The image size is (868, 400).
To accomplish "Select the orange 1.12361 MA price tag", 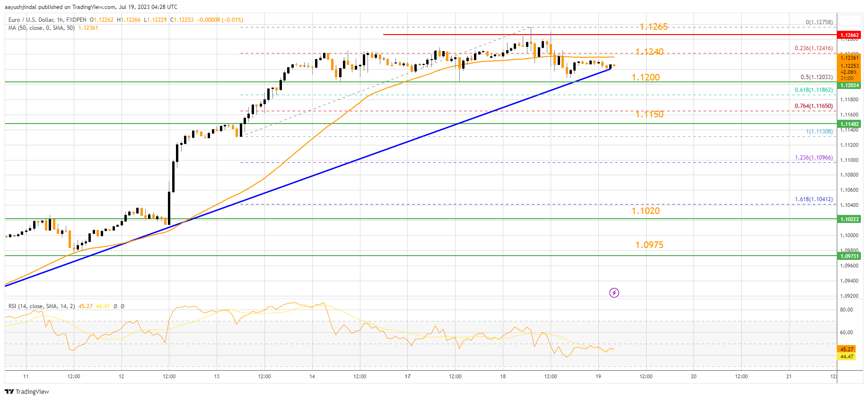I will click(x=850, y=58).
